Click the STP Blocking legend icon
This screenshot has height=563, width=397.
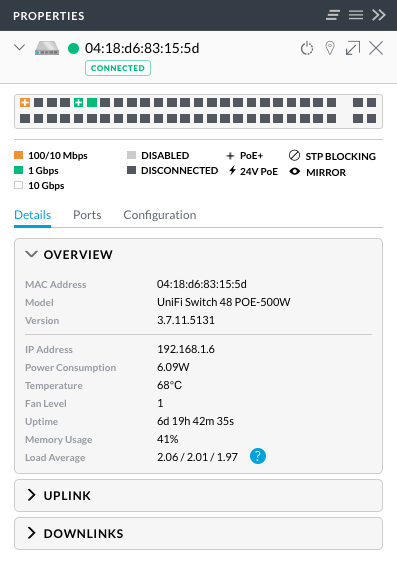(294, 155)
